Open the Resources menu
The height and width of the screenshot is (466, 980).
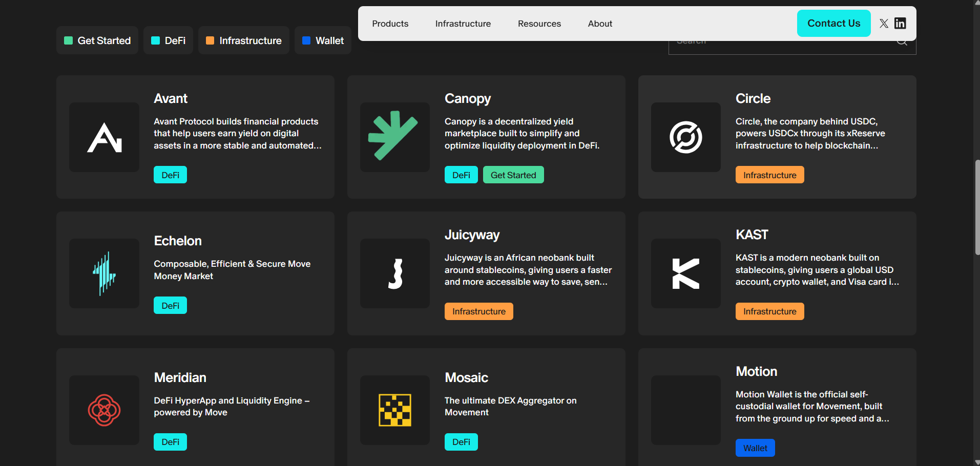click(x=539, y=24)
